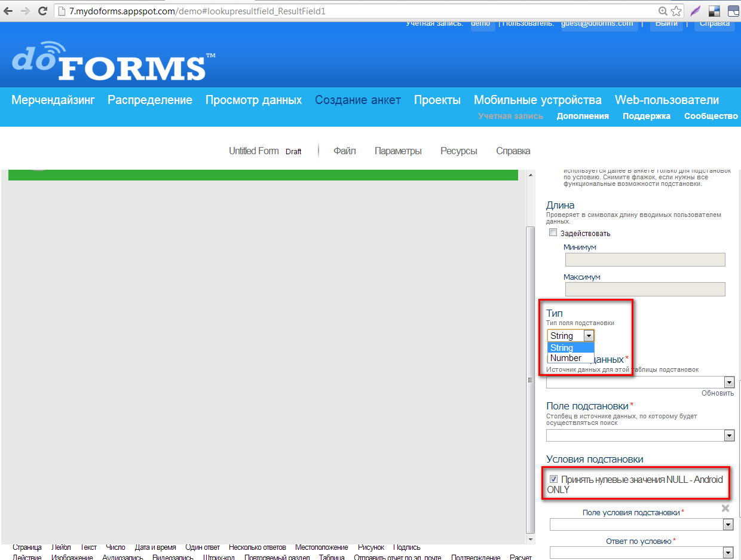Open the 'Просмотр данных' tab
The height and width of the screenshot is (560, 741).
click(253, 100)
